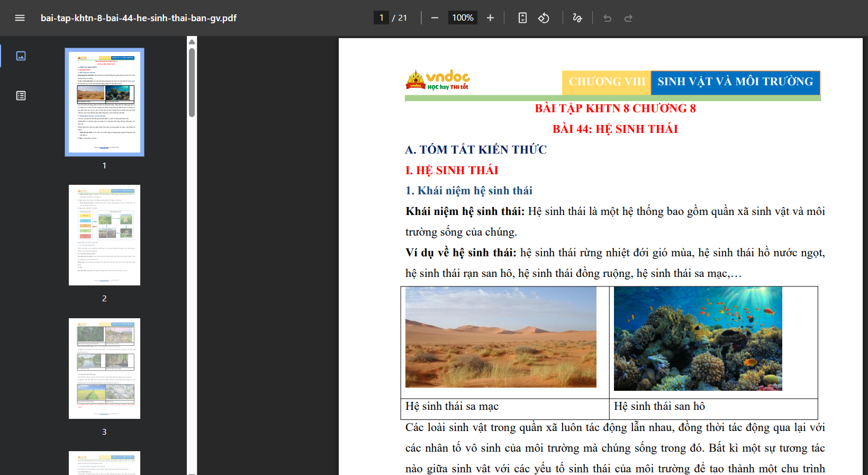Click the file name bai-tap-khtn-8-bai-44 title
Image resolution: width=868 pixels, height=475 pixels.
139,18
